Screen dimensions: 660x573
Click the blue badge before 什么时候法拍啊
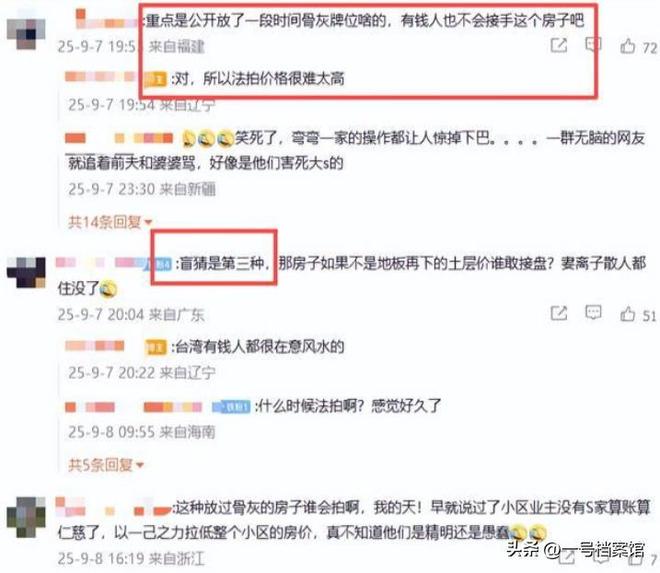click(231, 407)
